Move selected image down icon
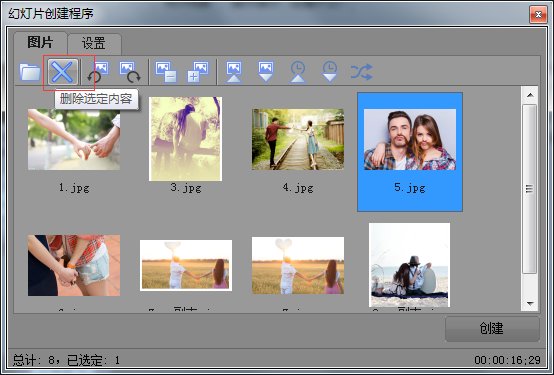Screen dimensions: 554x375 (266, 72)
